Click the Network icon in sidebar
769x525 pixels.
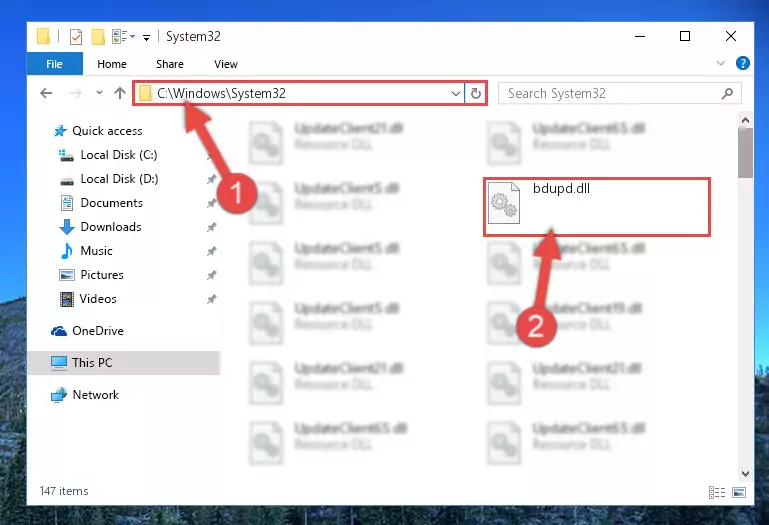[59, 395]
